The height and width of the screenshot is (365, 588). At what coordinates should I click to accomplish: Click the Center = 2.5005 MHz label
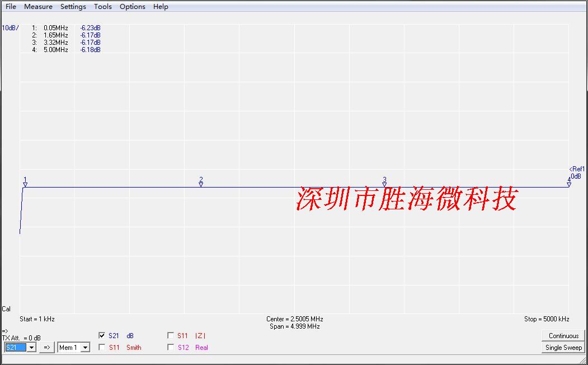pyautogui.click(x=295, y=319)
